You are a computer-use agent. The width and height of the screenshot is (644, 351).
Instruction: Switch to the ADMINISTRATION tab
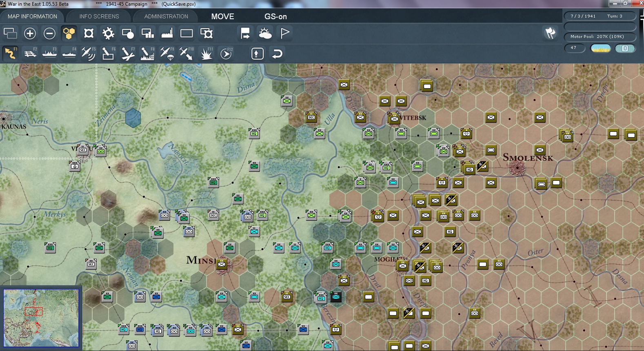[166, 16]
